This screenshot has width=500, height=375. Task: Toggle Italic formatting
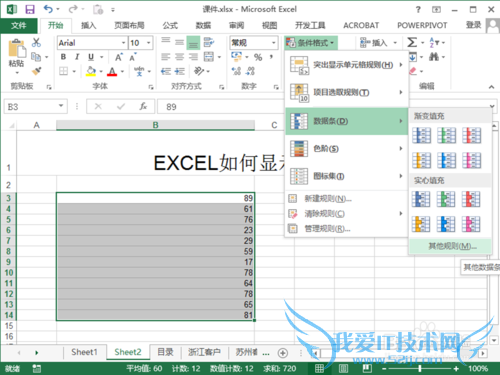pyautogui.click(x=77, y=57)
